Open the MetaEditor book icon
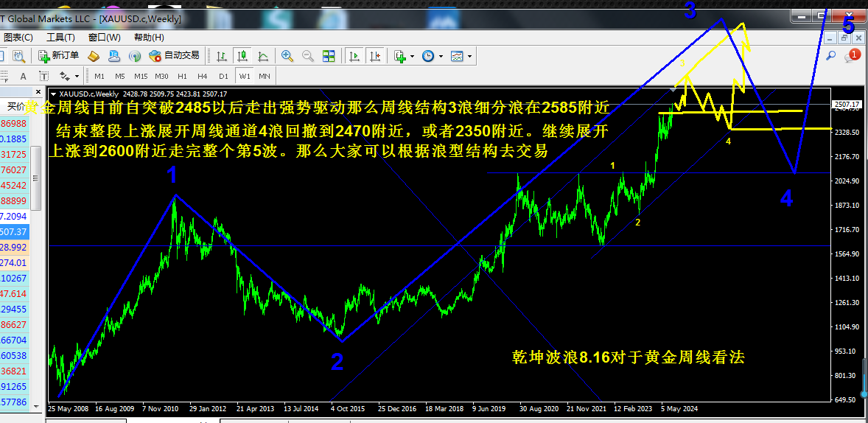Screen dimensions: 868x423 coord(94,56)
